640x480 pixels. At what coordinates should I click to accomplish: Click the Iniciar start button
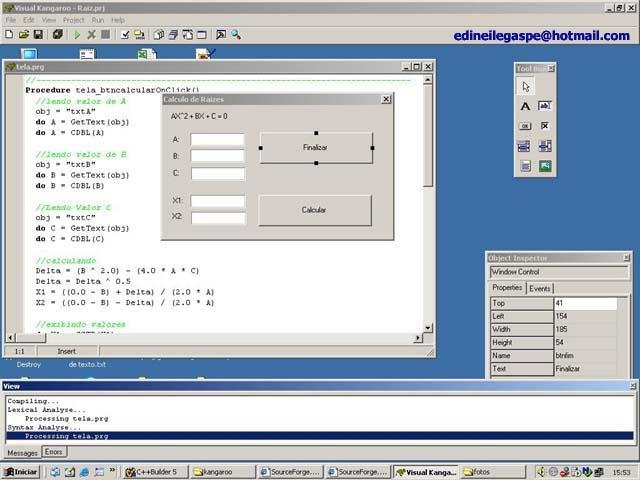22,472
